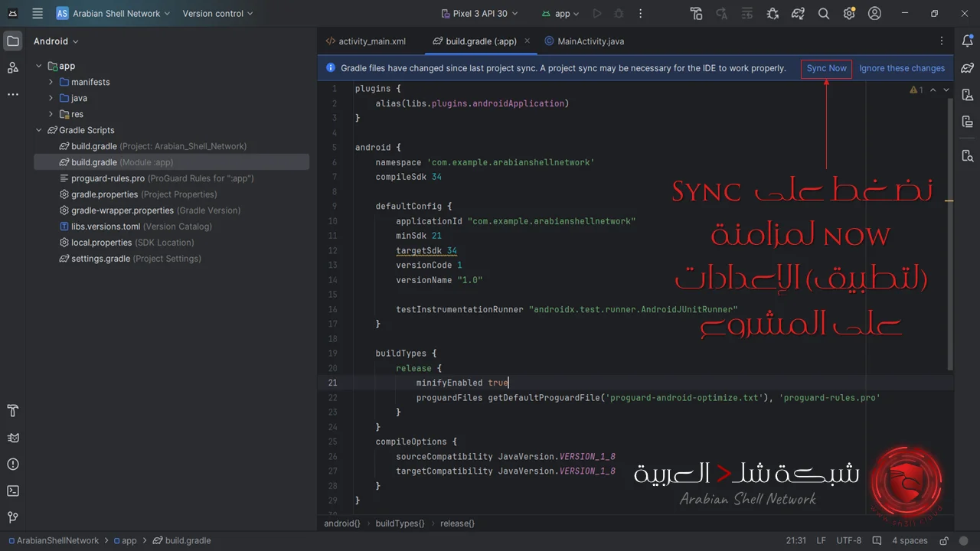Image resolution: width=980 pixels, height=551 pixels.
Task: Click the Android Studio logo icon
Action: click(x=13, y=14)
